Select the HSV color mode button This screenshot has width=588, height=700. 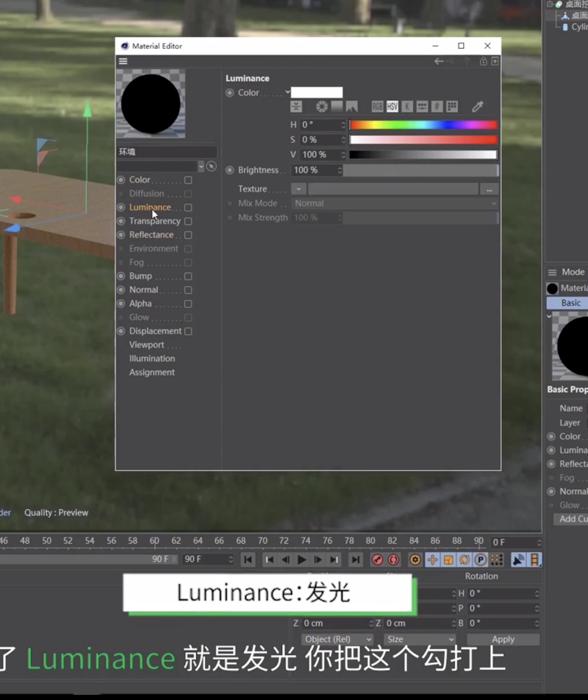click(x=392, y=106)
